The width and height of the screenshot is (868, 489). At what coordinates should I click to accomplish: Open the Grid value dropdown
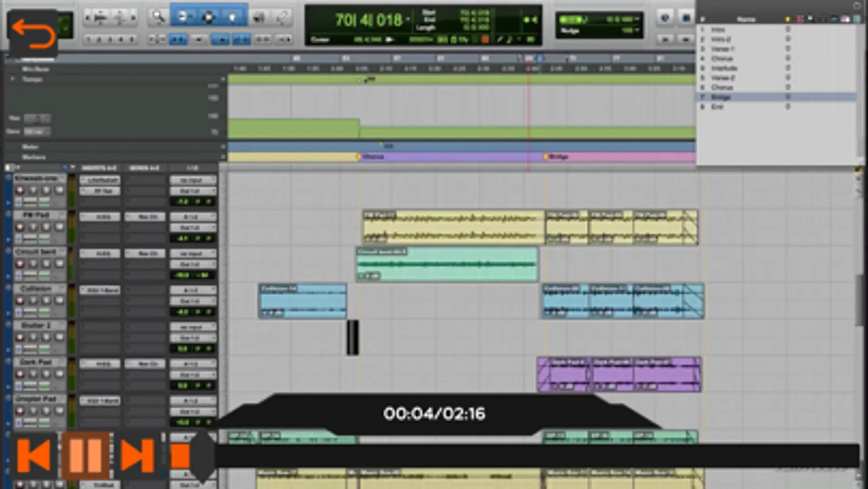636,20
